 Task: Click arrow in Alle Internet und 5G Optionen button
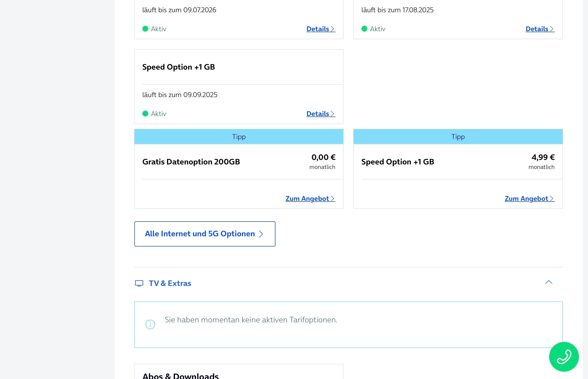tap(261, 234)
